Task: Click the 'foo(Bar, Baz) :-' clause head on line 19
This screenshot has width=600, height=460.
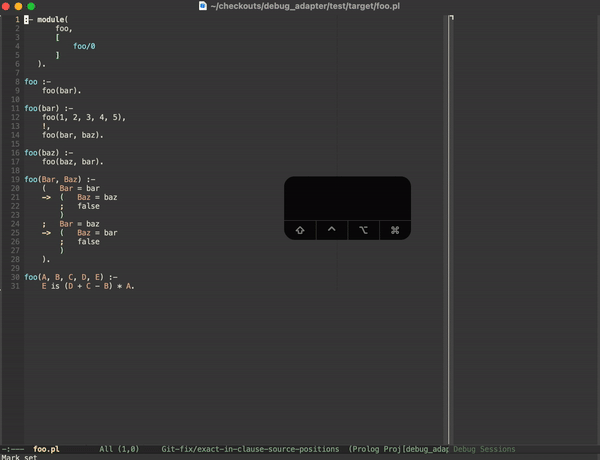Action: (x=60, y=179)
